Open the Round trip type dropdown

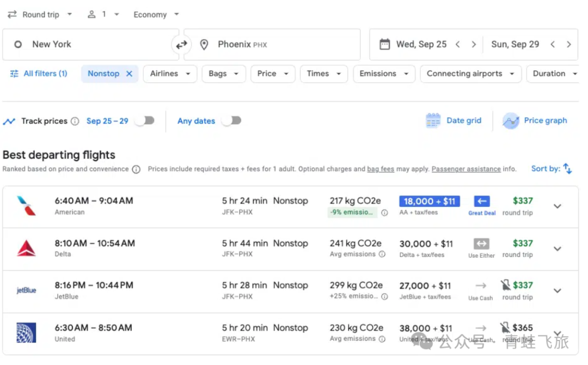[40, 15]
